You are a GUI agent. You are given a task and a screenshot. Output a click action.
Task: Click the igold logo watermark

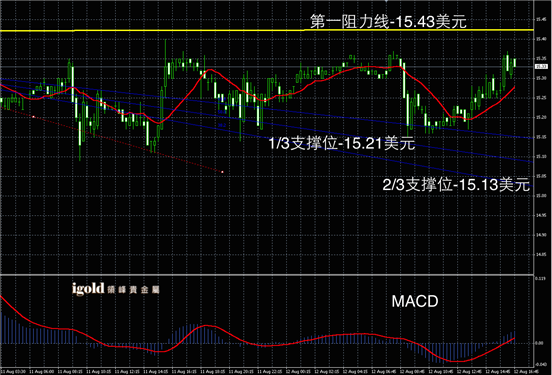pos(115,289)
